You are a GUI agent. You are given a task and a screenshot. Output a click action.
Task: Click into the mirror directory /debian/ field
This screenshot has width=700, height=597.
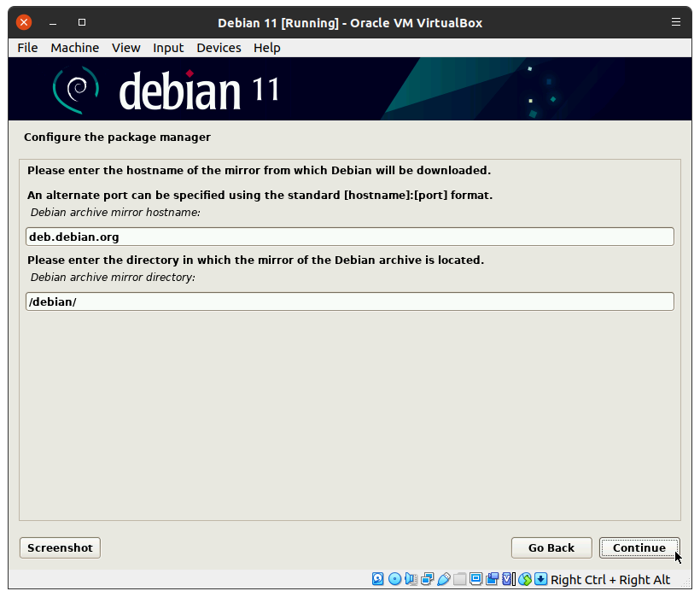(349, 301)
